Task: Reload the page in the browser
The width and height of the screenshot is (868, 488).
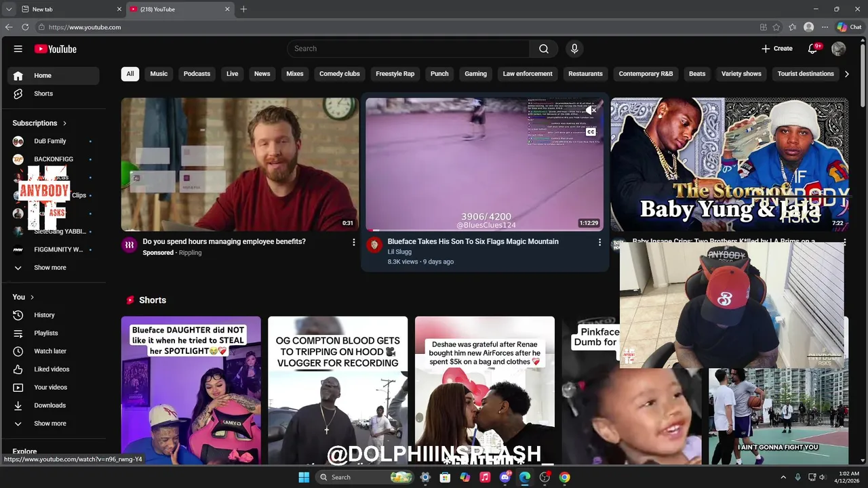Action: (25, 27)
